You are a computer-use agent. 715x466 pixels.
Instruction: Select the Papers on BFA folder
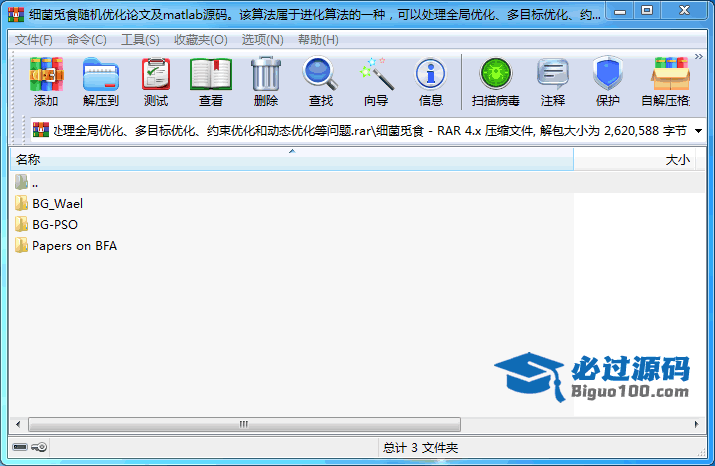point(66,246)
